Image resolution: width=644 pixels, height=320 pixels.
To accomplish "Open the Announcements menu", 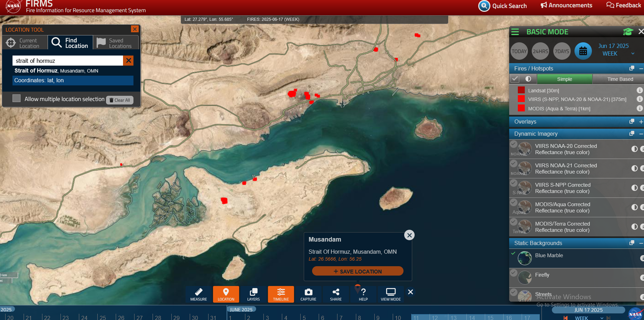I will click(566, 5).
